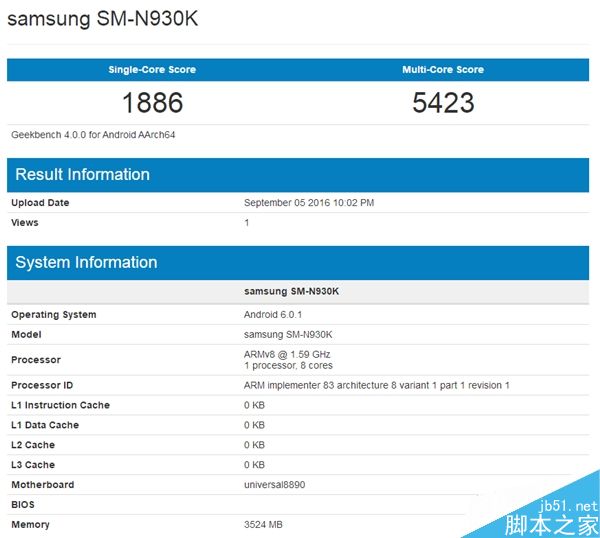600x538 pixels.
Task: Select the ARMv8 @ 1.59 GHz value
Action: pyautogui.click(x=287, y=354)
